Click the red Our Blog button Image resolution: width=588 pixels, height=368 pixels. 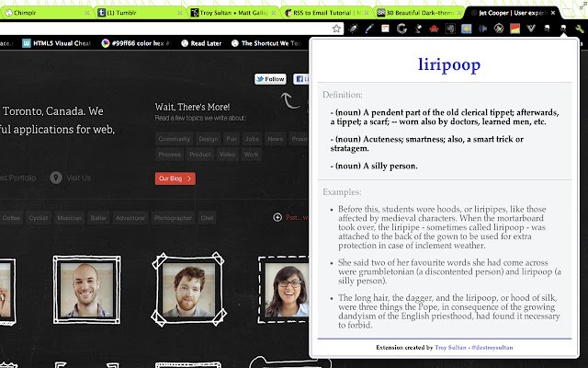coord(175,178)
